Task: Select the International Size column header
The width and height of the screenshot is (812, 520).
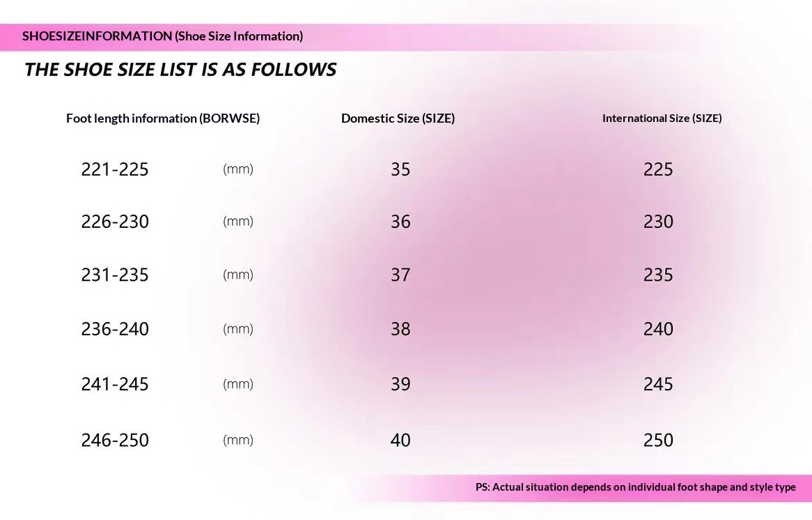Action: tap(662, 118)
